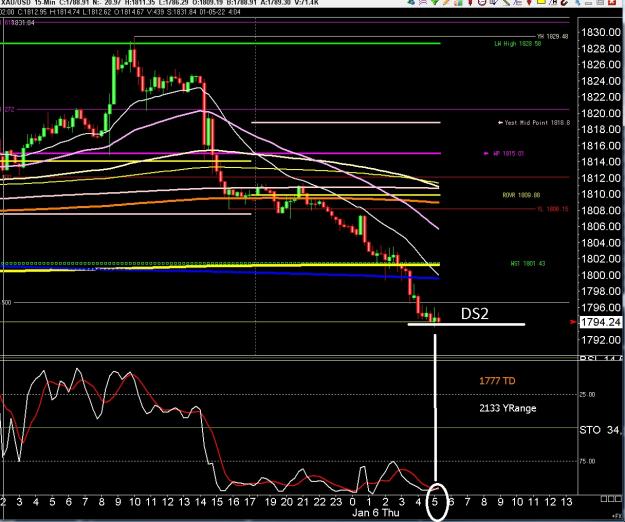Click the colored bar-chart toolbar icon

pos(458,2)
